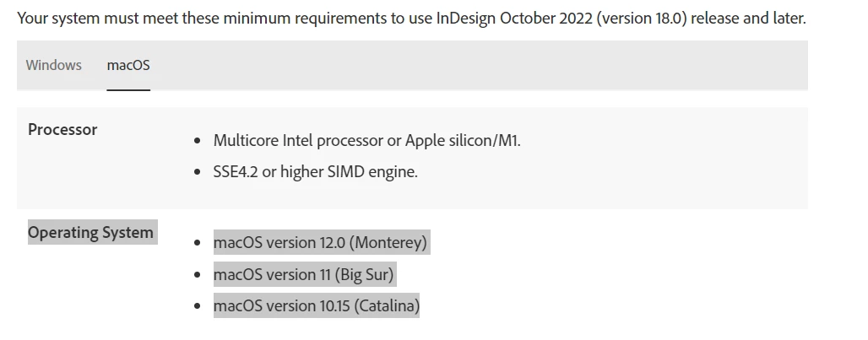Click the highlighted Operating System heading
This screenshot has height=340, width=868.
tap(91, 232)
